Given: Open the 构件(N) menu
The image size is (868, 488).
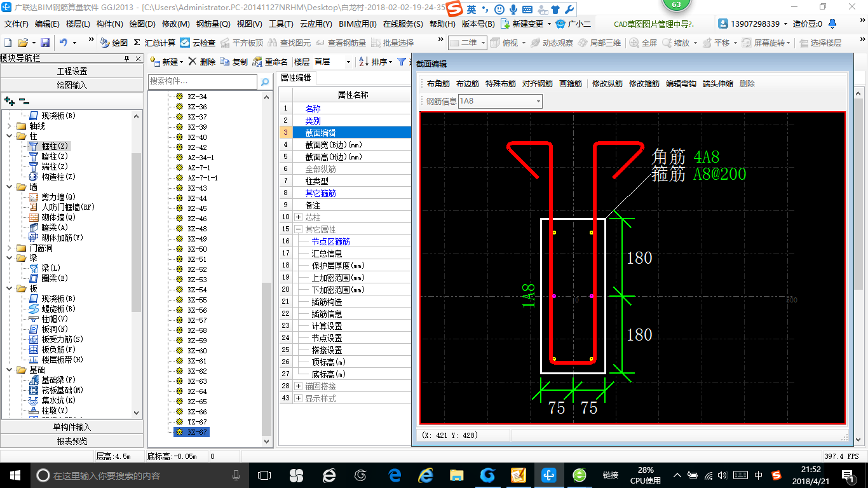Looking at the screenshot, I should pos(110,24).
